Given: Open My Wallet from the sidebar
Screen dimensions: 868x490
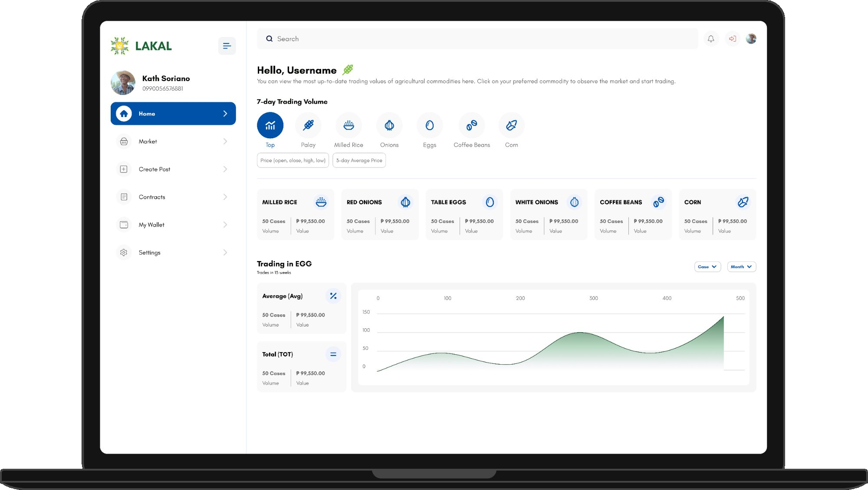Looking at the screenshot, I should point(173,225).
